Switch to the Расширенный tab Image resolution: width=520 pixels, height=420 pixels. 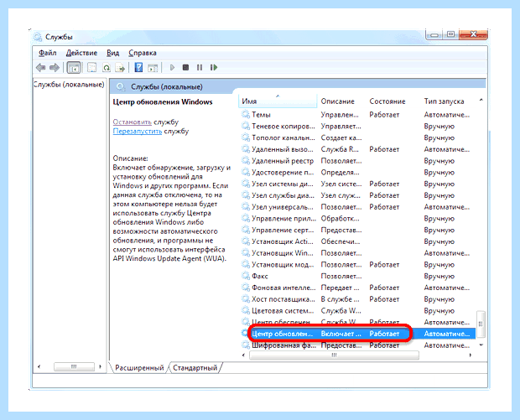coord(139,368)
